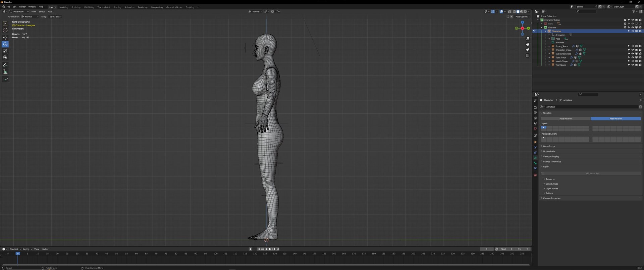
Task: Disable rendering for Mouth.Shape camera icon
Action: (640, 61)
